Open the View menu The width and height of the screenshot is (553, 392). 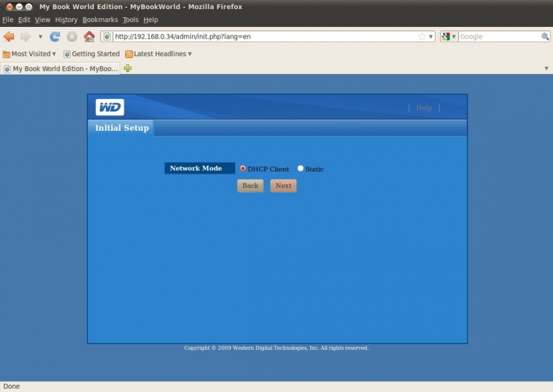tap(42, 20)
